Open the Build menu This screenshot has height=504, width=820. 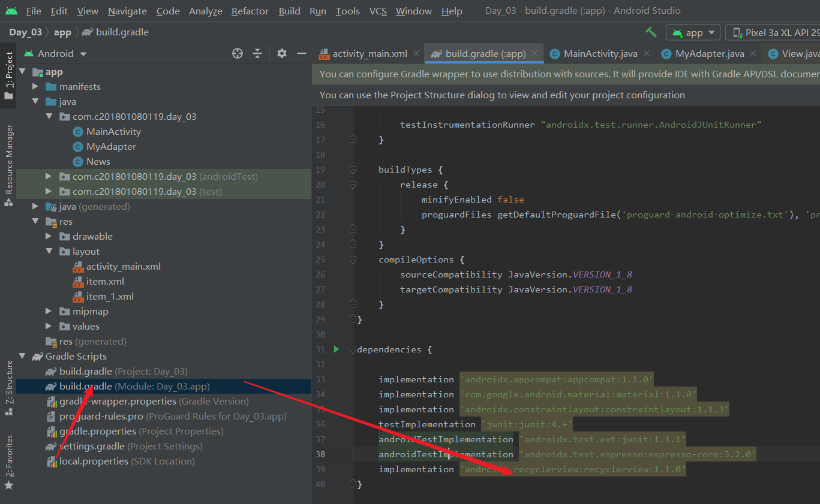tap(290, 11)
